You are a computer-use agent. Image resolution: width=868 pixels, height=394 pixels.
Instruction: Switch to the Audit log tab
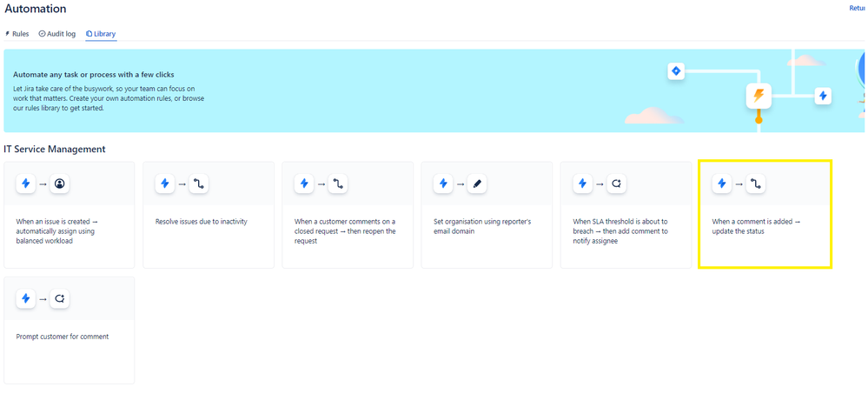coord(57,34)
